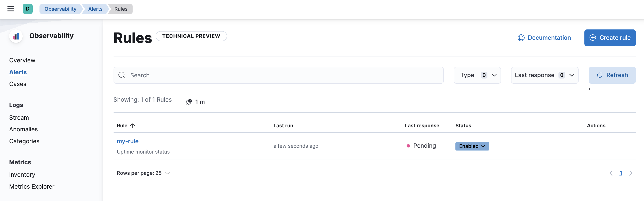Open the Type filter dropdown
Screen dimensions: 644x201
477,75
